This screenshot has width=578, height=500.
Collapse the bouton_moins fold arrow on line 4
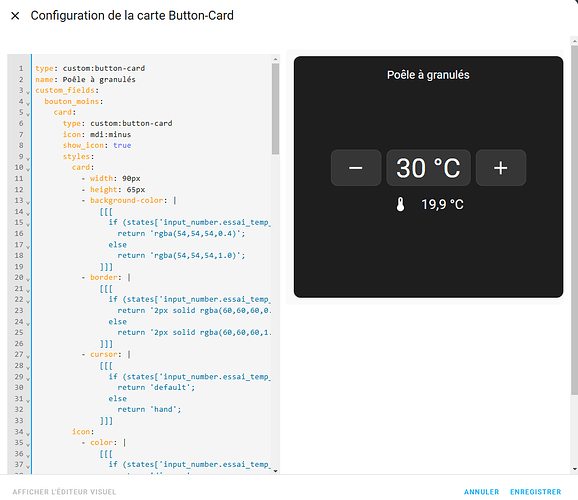point(28,103)
